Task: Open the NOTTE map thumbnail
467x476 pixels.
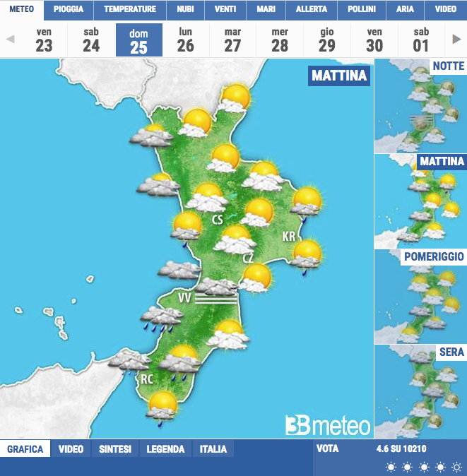Action: (x=420, y=106)
